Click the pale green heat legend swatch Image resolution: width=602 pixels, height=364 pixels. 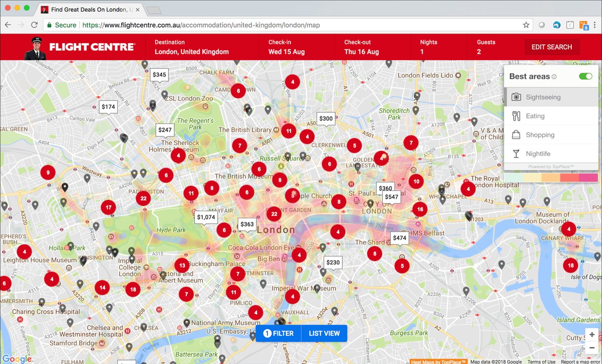tap(513, 177)
